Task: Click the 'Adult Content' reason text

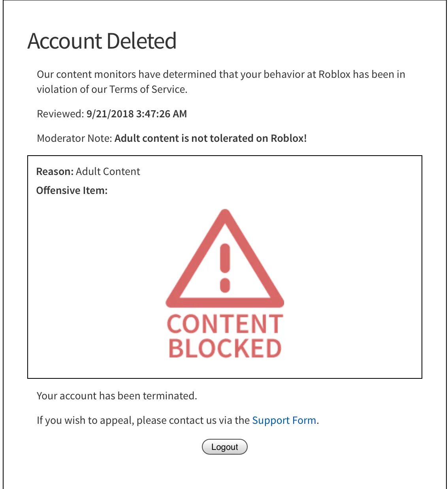Action: click(x=108, y=171)
